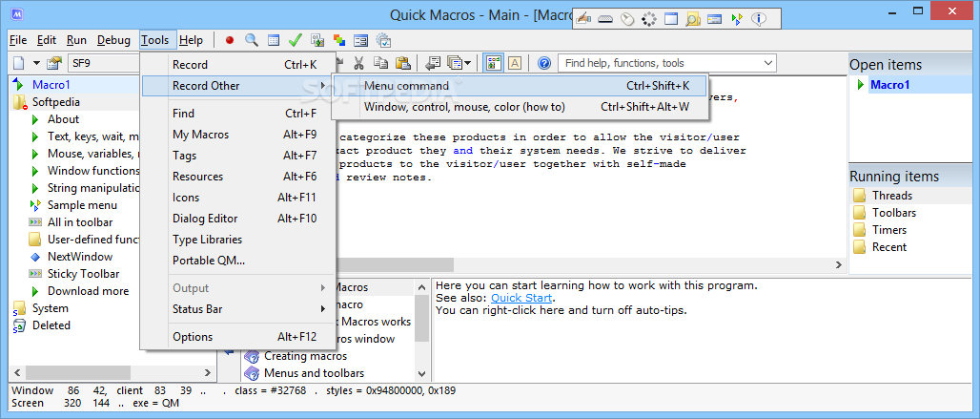Open Menus and toolbars help topic

point(314,373)
